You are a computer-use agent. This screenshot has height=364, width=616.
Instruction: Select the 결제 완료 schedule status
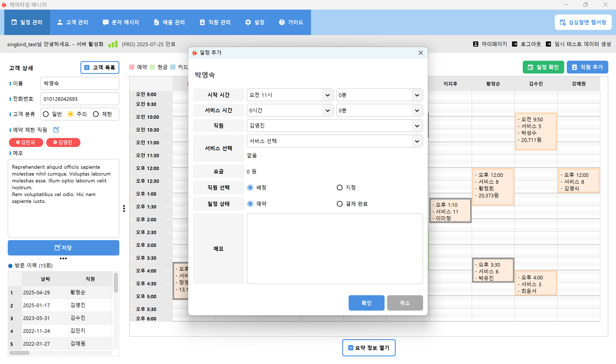tap(340, 204)
